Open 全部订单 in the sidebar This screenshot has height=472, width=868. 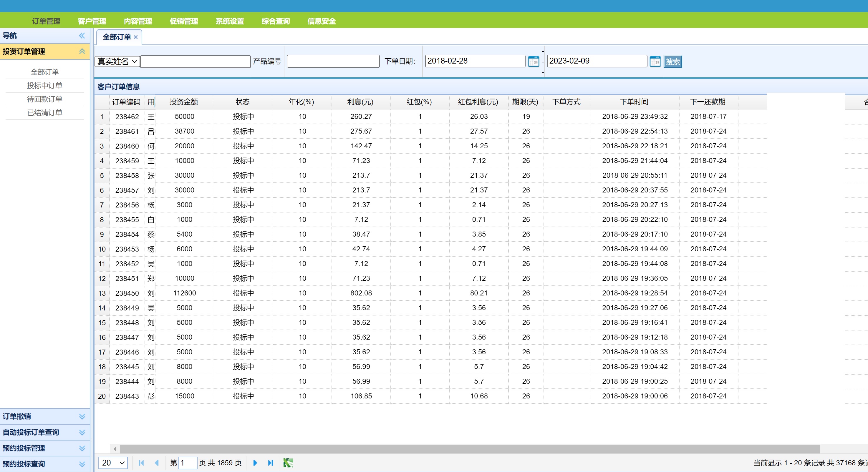pos(44,72)
